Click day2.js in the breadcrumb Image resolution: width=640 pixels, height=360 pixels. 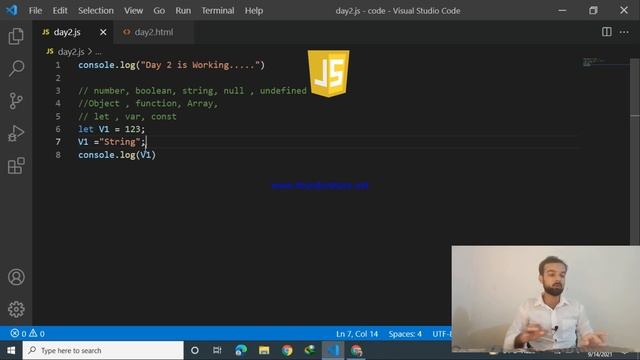coord(71,52)
